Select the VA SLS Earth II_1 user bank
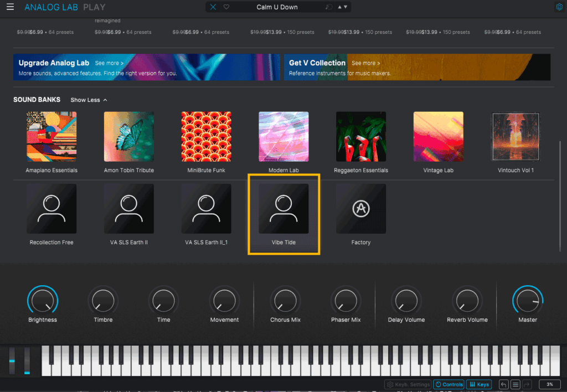The image size is (567, 392). (206, 214)
